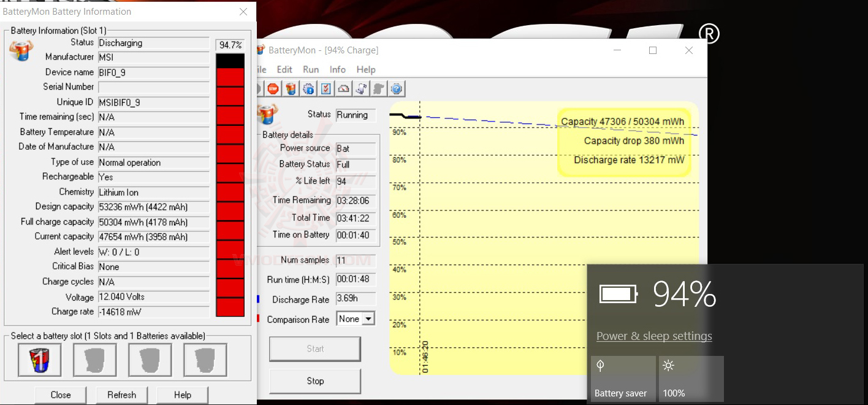Open the log scroll toolbar icon
868x405 pixels.
click(x=362, y=89)
